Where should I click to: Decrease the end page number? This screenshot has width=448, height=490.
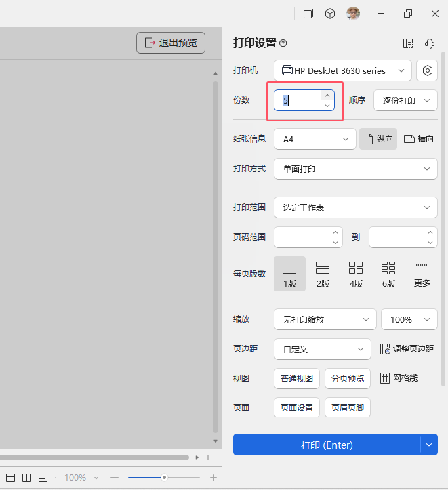[x=430, y=243]
